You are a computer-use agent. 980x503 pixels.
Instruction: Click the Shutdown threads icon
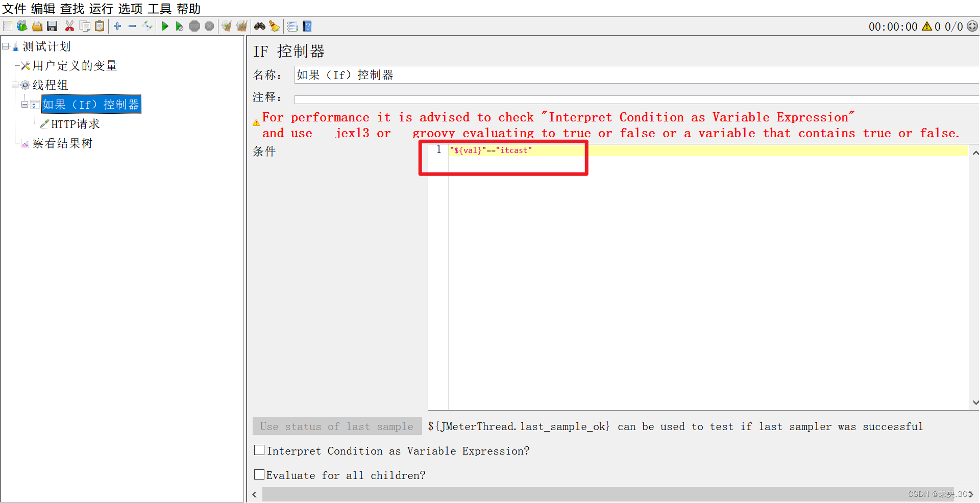(209, 26)
